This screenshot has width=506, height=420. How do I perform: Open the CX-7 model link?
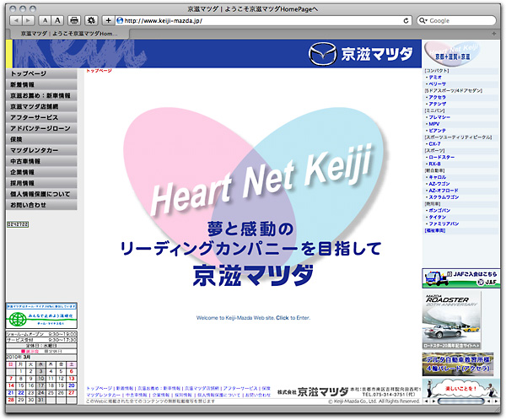coord(435,144)
